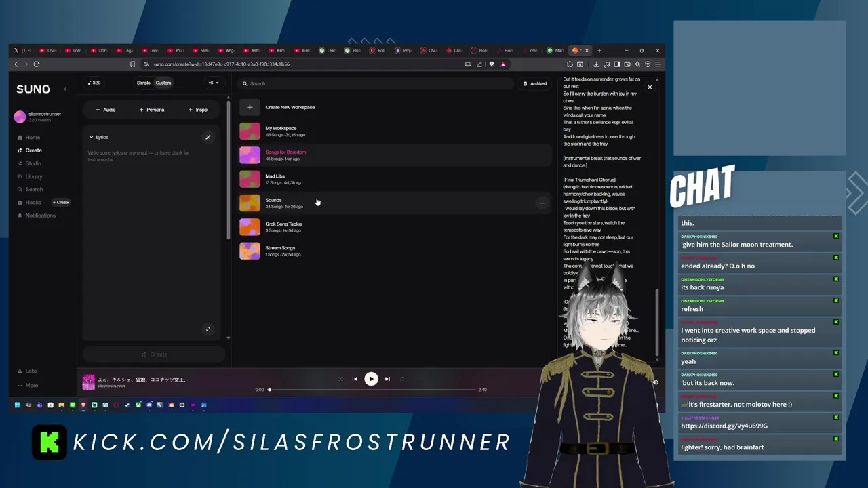Switch to the X browser tab
Viewport: 868px width, 488px height.
[x=22, y=50]
